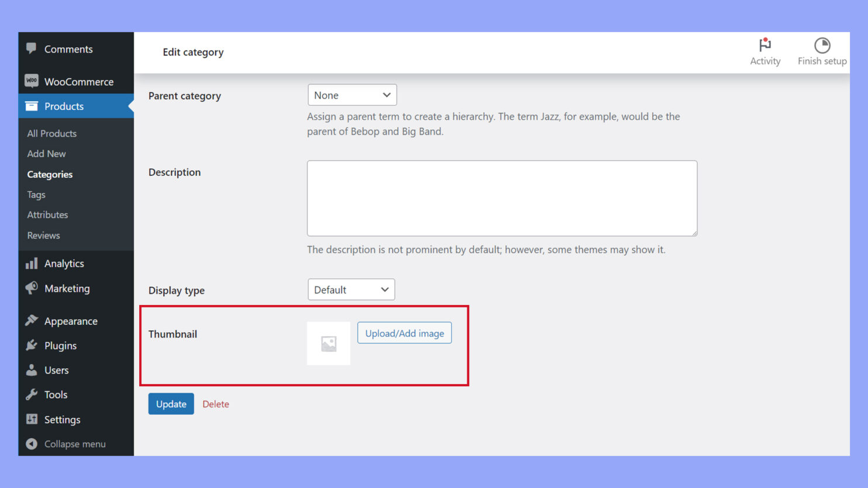Screen dimensions: 868x488
Task: Click the WooCommerce sidebar icon
Action: pos(32,81)
